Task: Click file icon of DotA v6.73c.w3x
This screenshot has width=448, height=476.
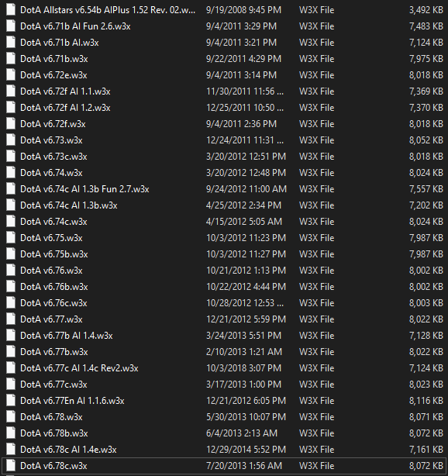Action: [11, 157]
